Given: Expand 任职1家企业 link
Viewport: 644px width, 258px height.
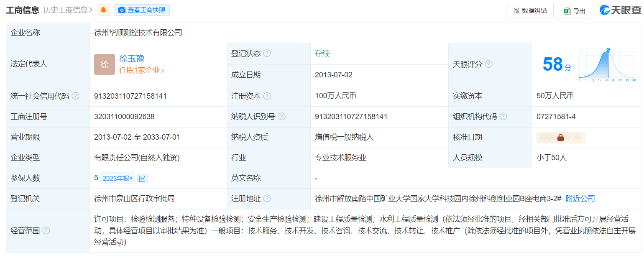Looking at the screenshot, I should [x=142, y=70].
